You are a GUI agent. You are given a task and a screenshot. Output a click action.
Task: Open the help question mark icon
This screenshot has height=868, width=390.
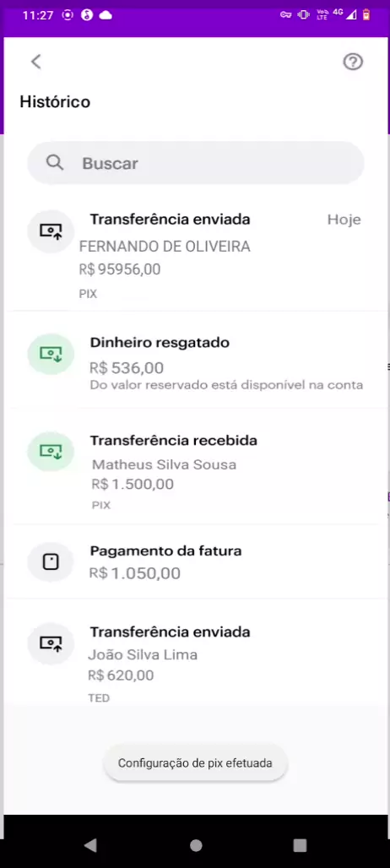[353, 62]
